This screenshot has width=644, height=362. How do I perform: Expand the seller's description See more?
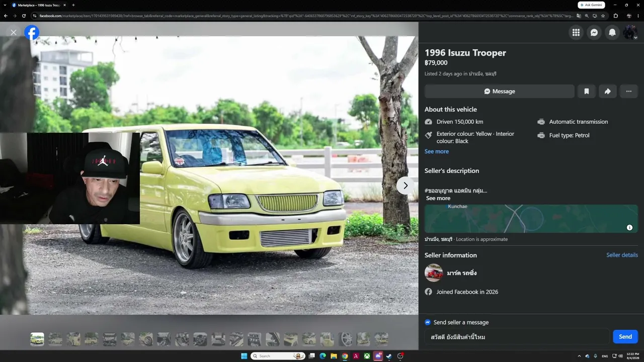pos(438,198)
